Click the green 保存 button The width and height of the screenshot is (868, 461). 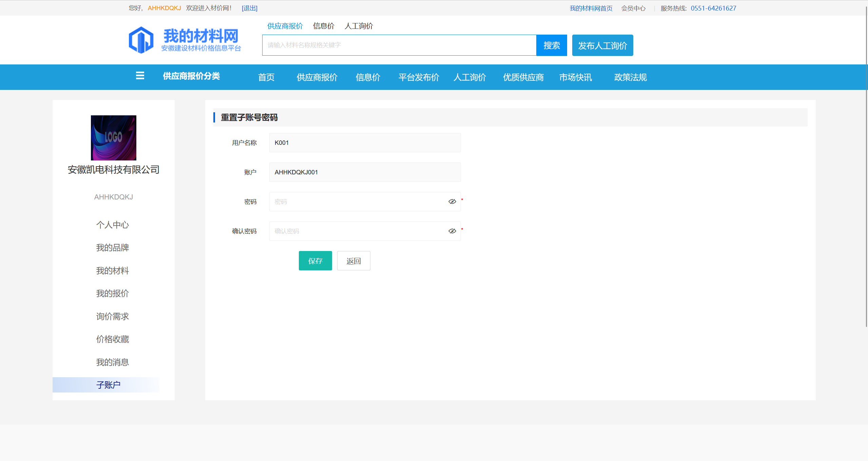(315, 261)
